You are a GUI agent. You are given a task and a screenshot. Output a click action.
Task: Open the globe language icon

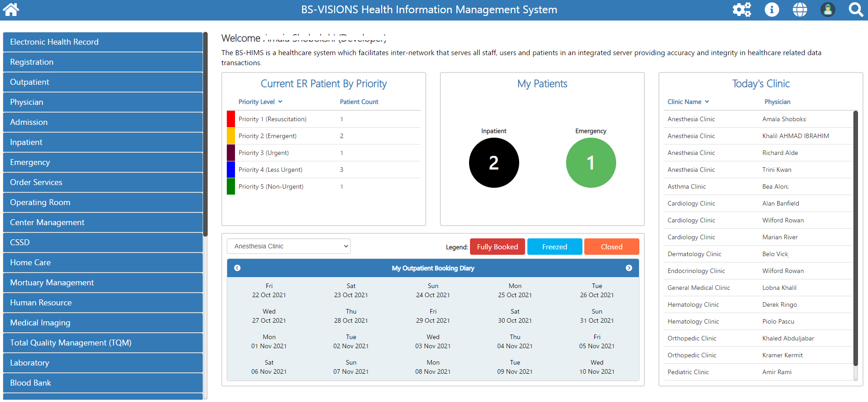click(800, 10)
